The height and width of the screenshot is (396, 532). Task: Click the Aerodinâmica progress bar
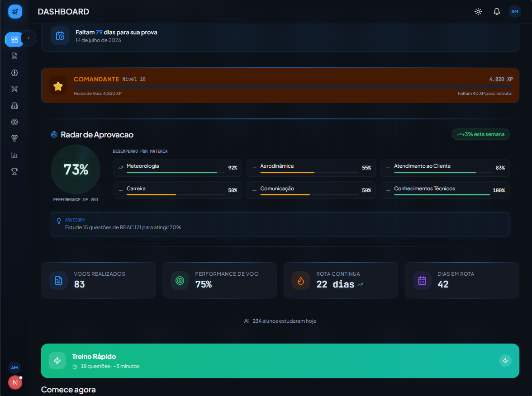[x=309, y=173]
